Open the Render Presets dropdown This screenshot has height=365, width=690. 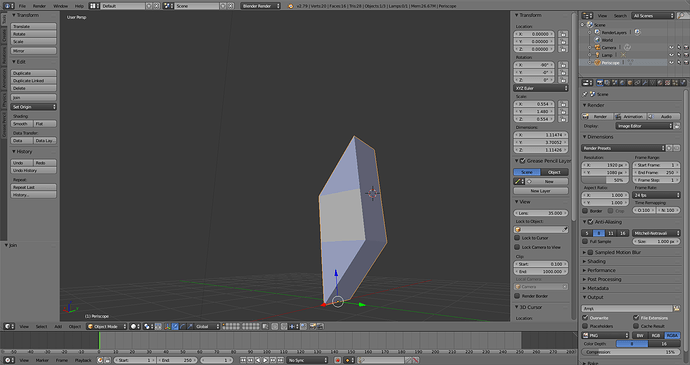point(623,148)
